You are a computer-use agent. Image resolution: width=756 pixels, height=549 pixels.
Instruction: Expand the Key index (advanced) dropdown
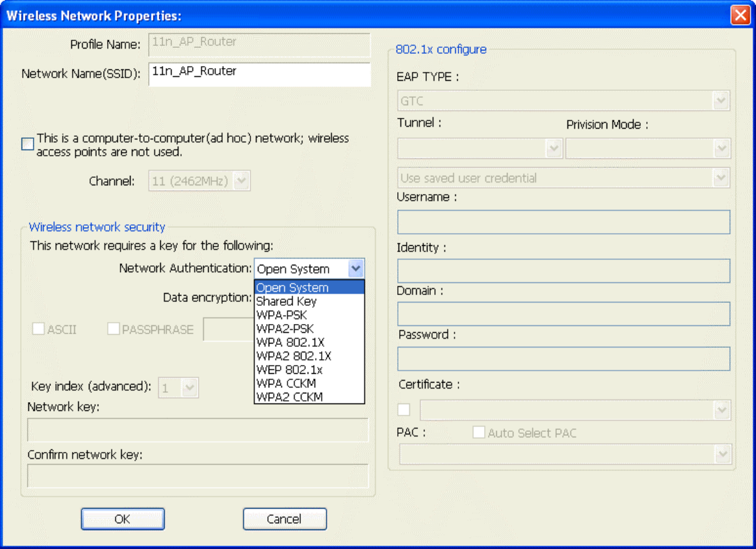pyautogui.click(x=190, y=387)
